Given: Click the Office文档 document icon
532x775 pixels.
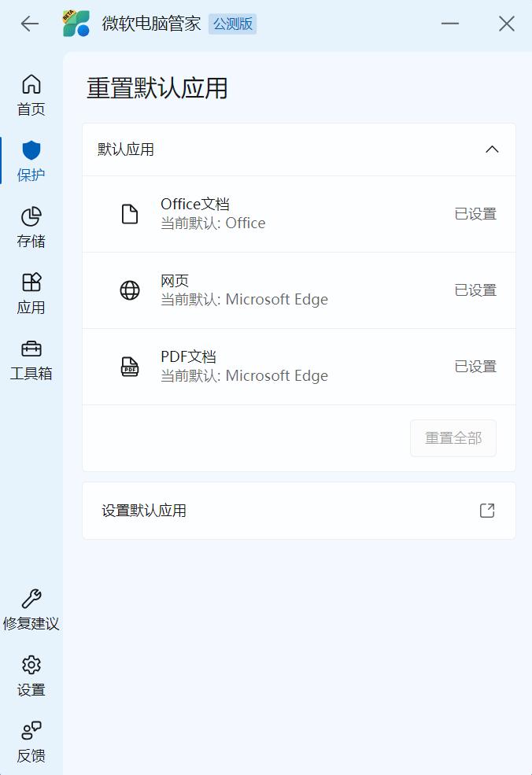Looking at the screenshot, I should pyautogui.click(x=129, y=213).
